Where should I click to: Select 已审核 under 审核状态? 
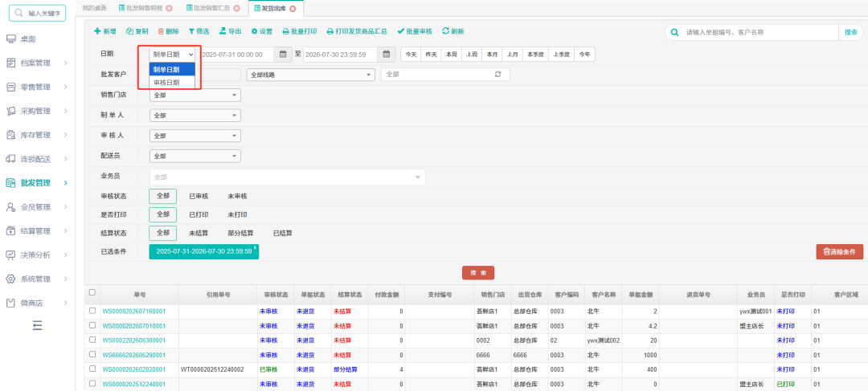(x=199, y=197)
